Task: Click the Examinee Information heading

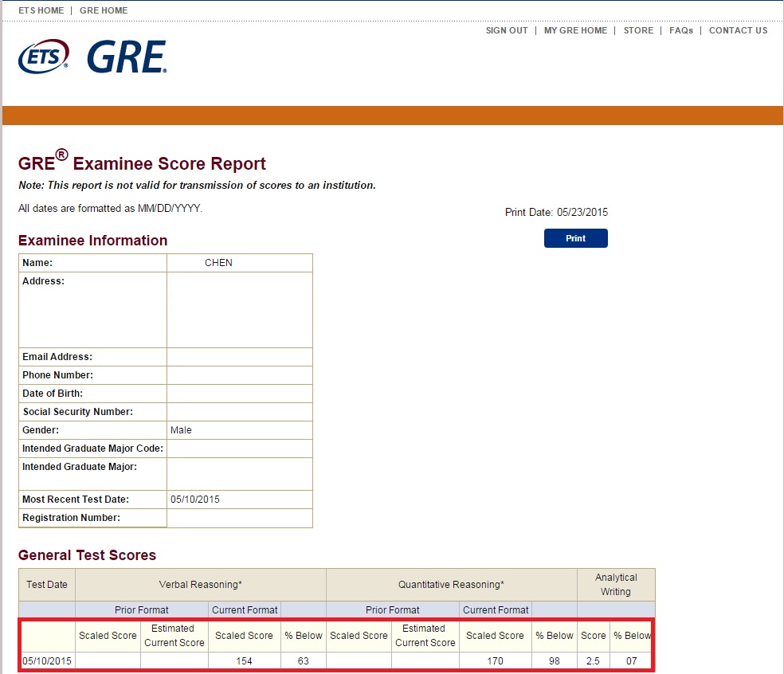Action: point(93,241)
